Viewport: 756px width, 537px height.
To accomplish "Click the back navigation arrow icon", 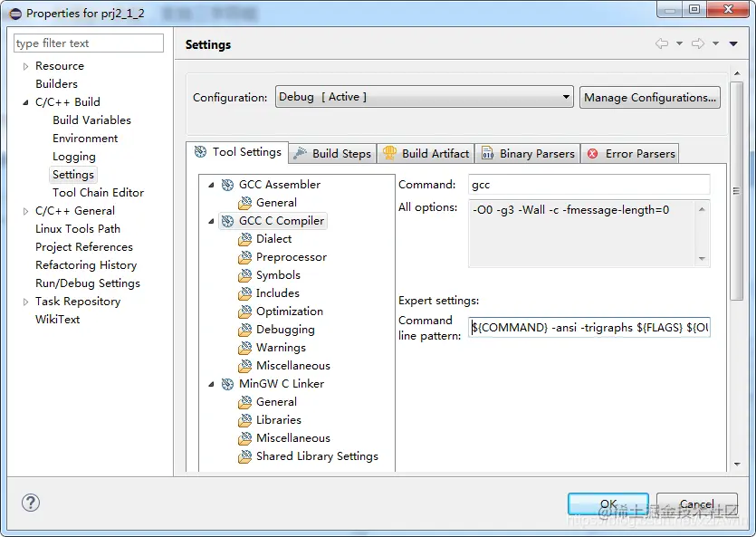I will pos(662,43).
